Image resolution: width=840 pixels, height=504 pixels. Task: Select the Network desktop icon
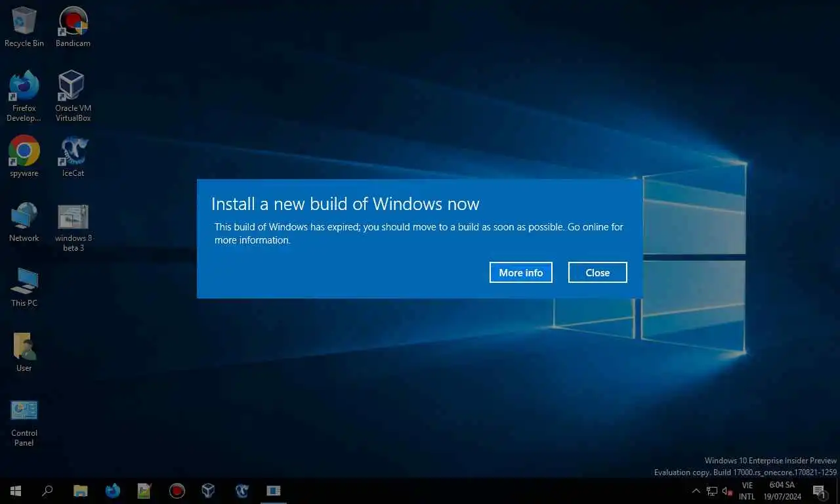pos(24,222)
